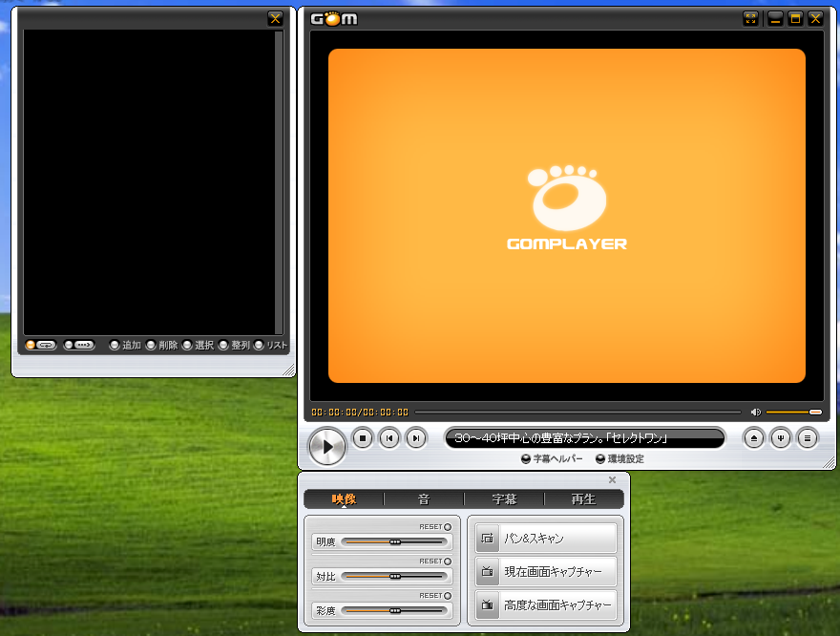The width and height of the screenshot is (840, 636).
Task: Toggle the control panel button
Action: tap(781, 438)
